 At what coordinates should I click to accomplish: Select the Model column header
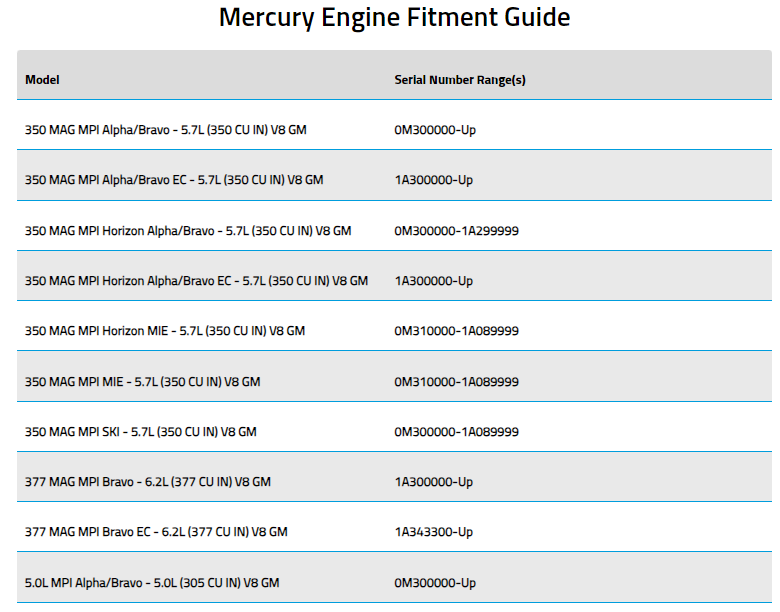point(42,80)
